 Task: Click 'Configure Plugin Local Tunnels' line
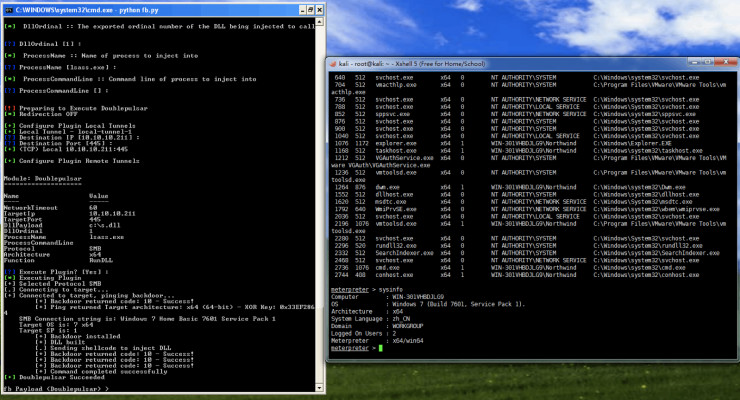[70, 126]
